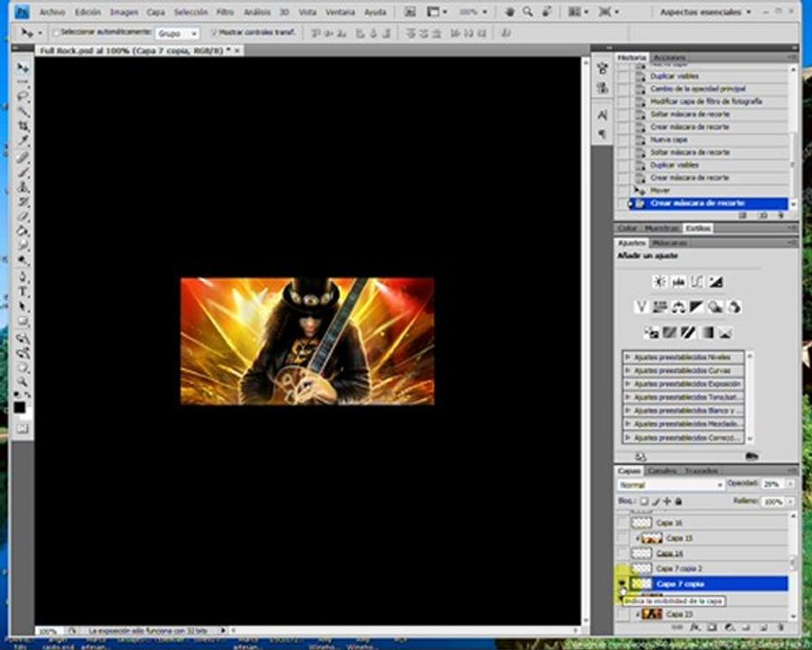Screen dimensions: 812x650
Task: Open the Aspectos esenciales workspace dropdown
Action: pos(706,12)
